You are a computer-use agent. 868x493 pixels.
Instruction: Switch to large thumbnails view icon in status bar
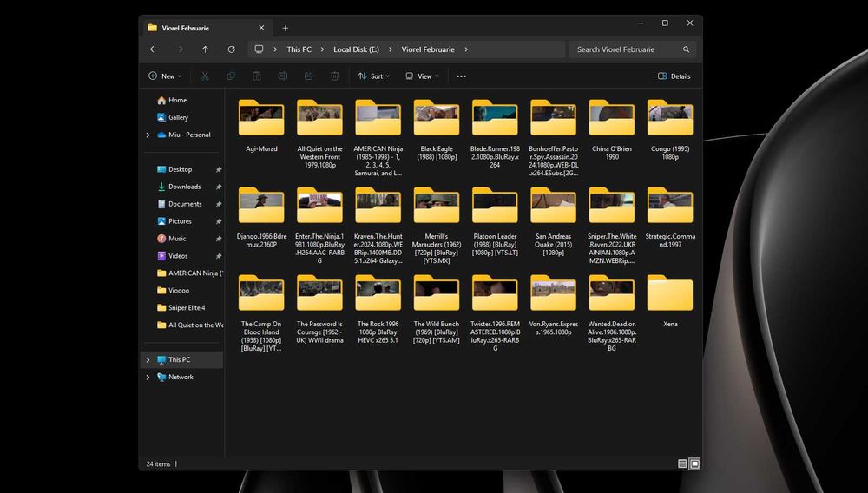[x=694, y=463]
